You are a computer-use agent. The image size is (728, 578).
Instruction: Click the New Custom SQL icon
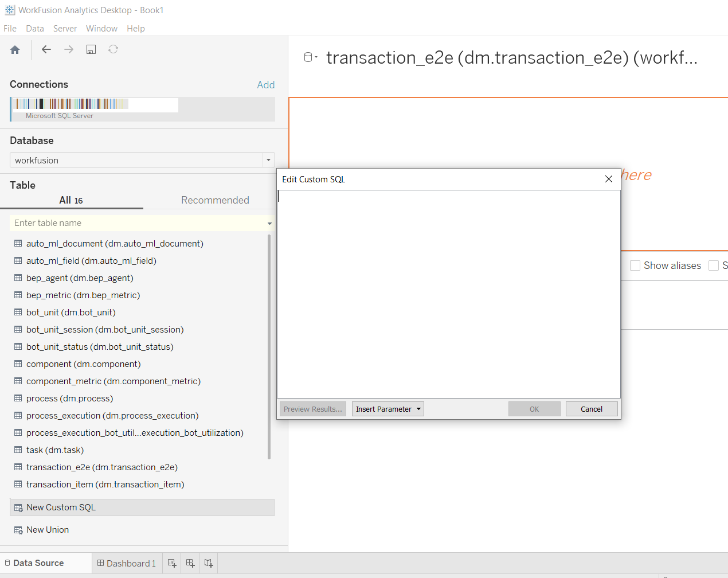tap(18, 507)
